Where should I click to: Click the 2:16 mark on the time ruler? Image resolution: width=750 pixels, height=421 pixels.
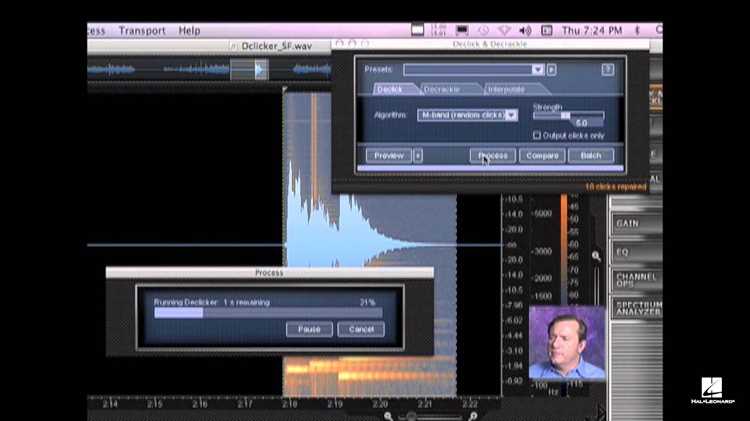pyautogui.click(x=199, y=404)
